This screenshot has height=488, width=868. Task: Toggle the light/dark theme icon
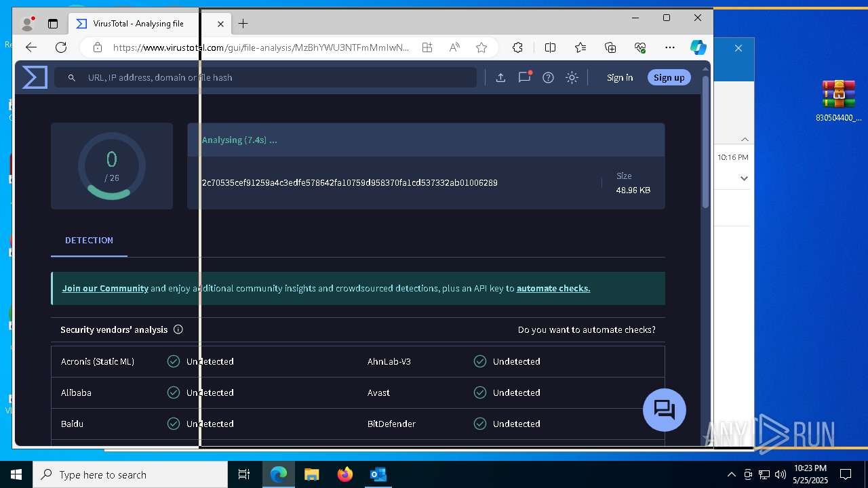(572, 77)
